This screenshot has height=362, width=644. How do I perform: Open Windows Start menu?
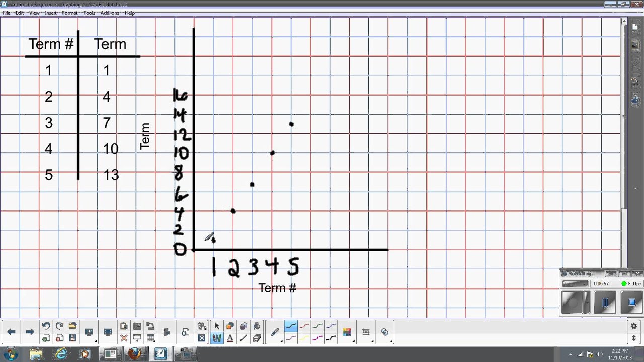tap(11, 354)
